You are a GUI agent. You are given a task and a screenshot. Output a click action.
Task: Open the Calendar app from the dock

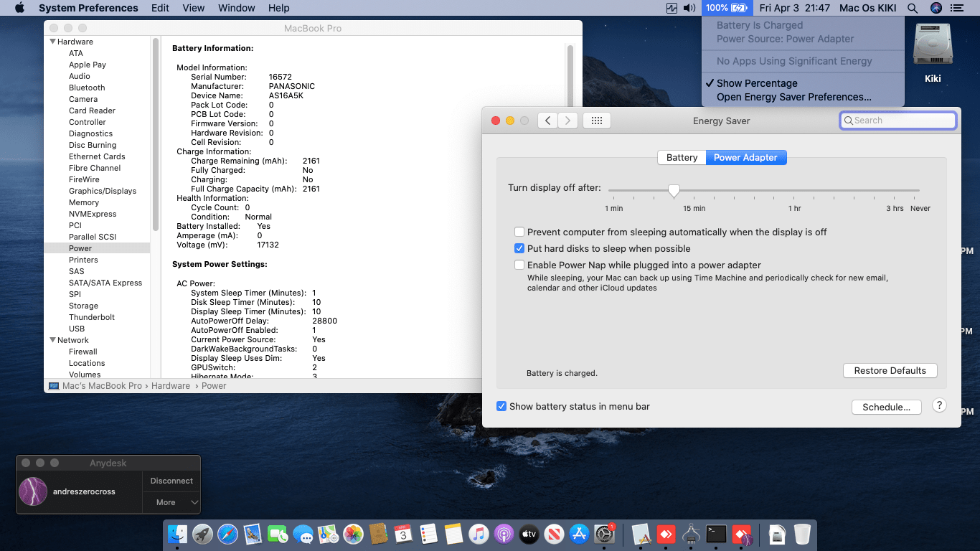pyautogui.click(x=403, y=534)
